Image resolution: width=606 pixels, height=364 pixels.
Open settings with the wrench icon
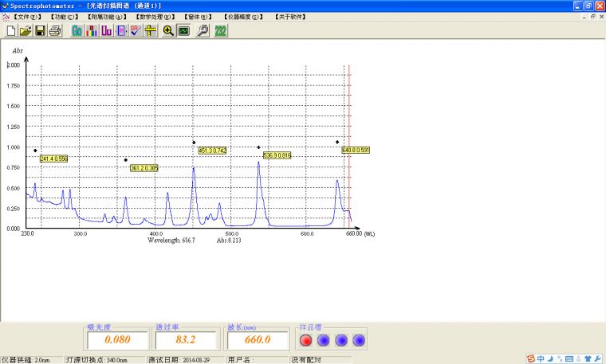[x=203, y=31]
